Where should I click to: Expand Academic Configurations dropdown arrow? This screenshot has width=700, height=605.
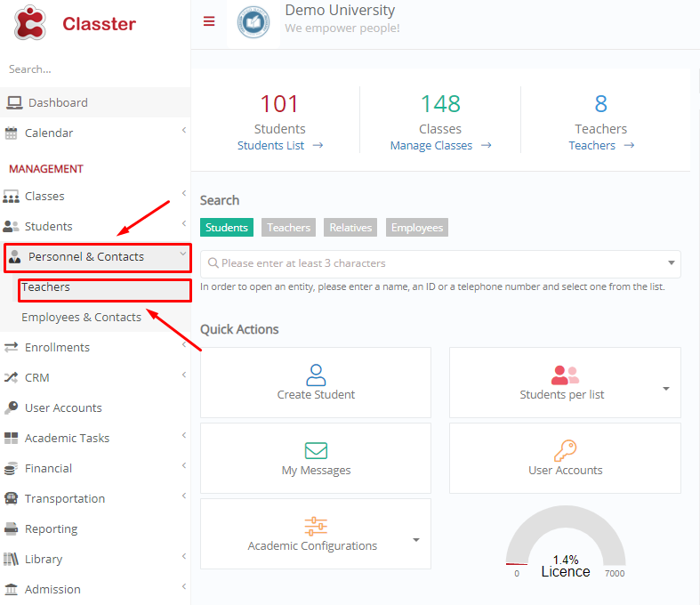click(x=416, y=540)
